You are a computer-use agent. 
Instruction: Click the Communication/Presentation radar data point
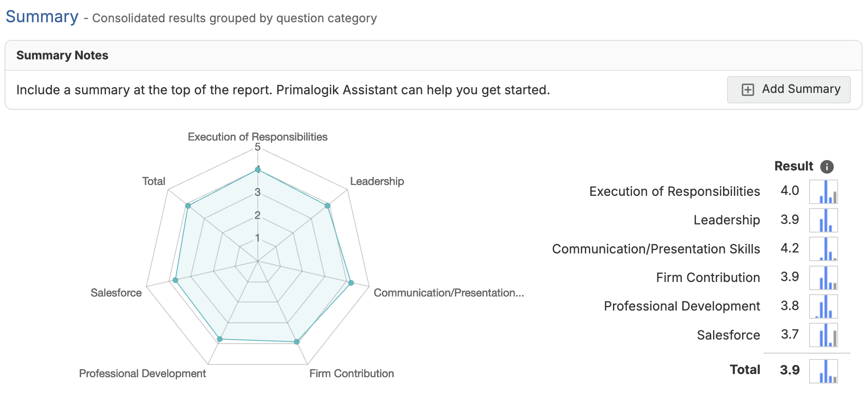point(351,283)
